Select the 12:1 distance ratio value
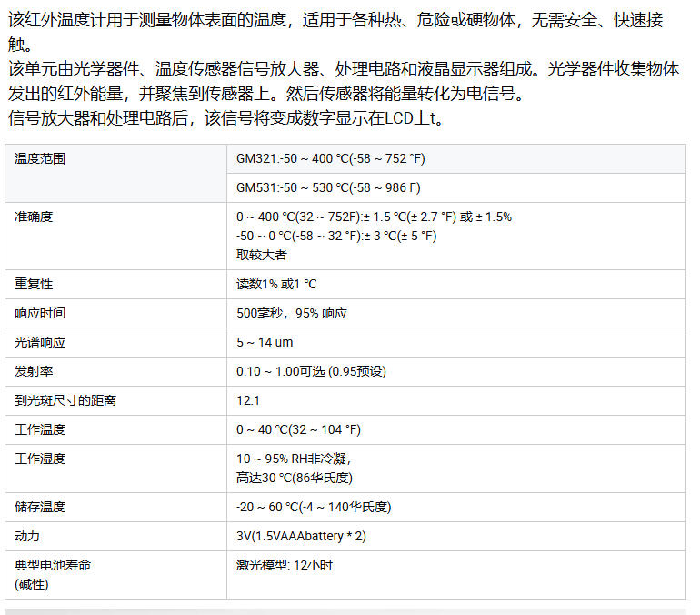The image size is (700, 615). 249,400
